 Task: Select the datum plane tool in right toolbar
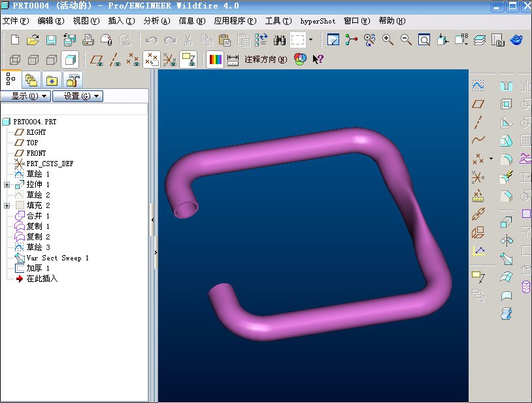478,104
